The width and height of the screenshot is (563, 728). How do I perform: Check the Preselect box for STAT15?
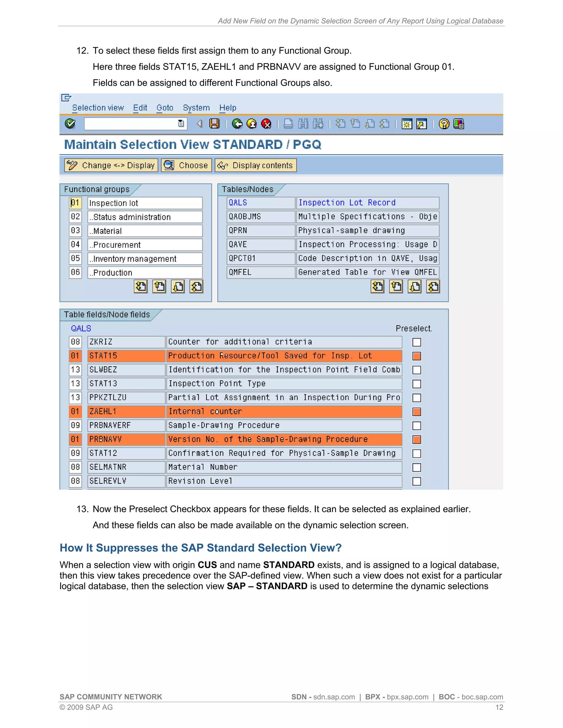pyautogui.click(x=416, y=356)
